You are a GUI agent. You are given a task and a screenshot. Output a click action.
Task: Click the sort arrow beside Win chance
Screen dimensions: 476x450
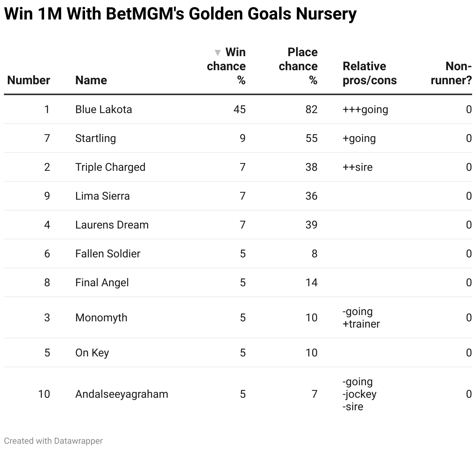pyautogui.click(x=218, y=52)
